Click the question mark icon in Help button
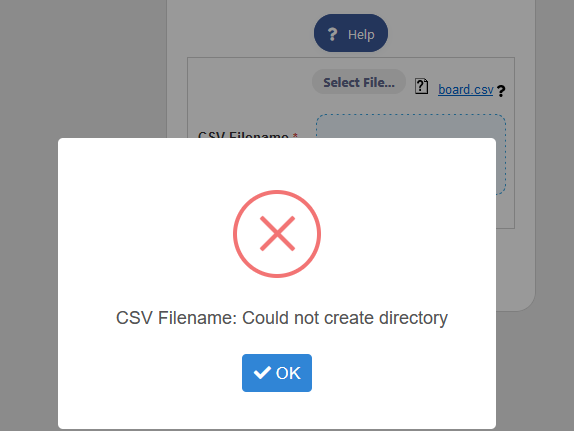Viewport: 574px width, 431px height. (x=332, y=34)
